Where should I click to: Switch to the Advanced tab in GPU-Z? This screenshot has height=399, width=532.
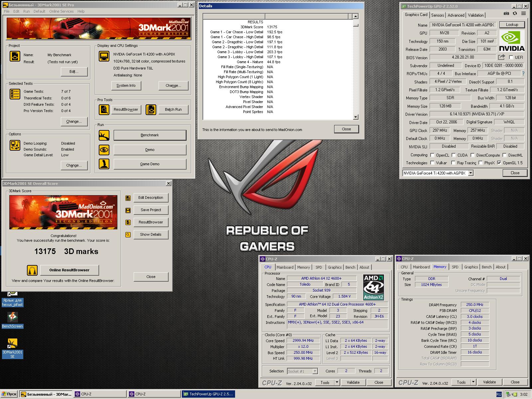[x=456, y=15]
